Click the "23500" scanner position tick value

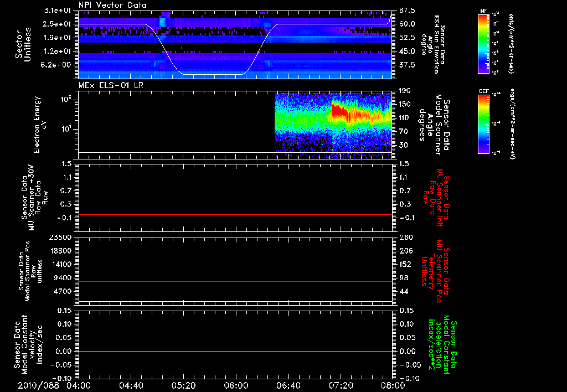point(61,237)
